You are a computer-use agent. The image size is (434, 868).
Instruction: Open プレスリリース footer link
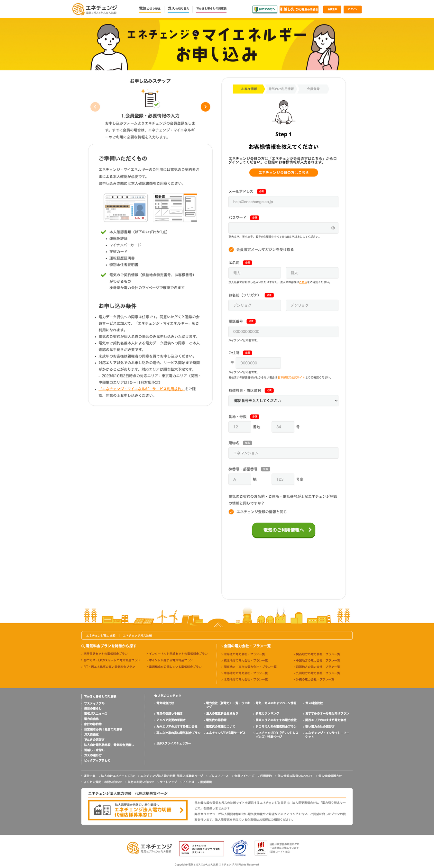218,776
